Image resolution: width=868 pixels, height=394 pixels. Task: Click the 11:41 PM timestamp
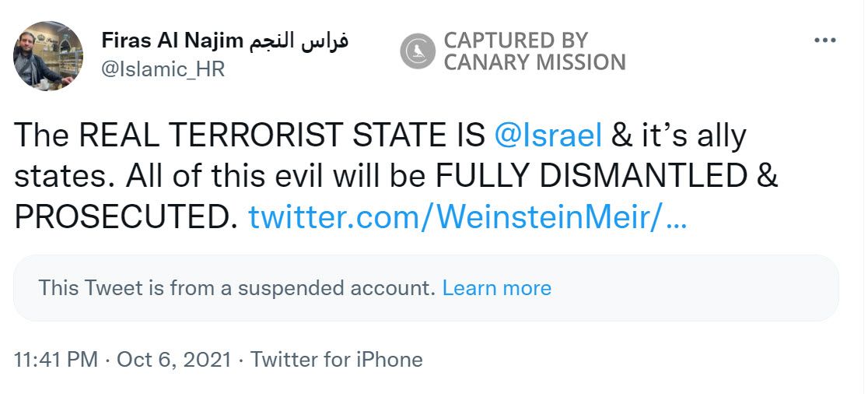point(56,360)
